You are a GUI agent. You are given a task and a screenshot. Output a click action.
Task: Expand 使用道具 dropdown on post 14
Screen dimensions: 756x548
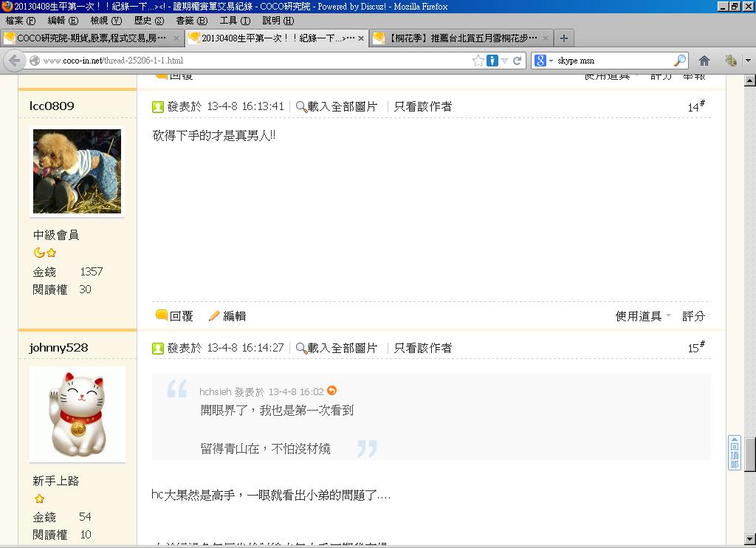pyautogui.click(x=643, y=316)
